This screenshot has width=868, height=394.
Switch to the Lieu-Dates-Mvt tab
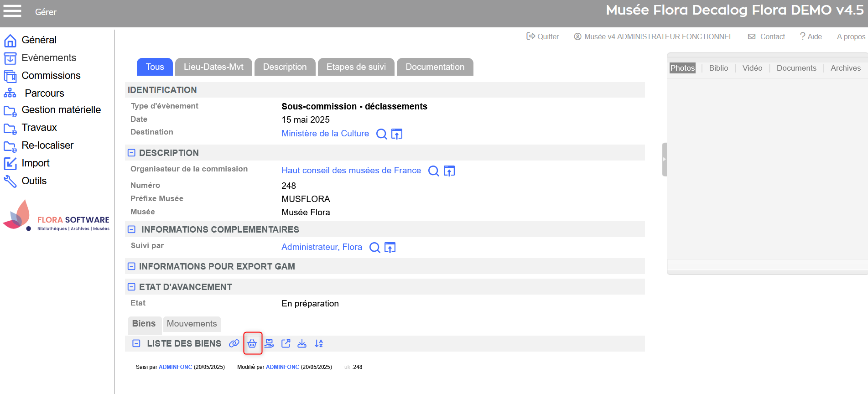213,67
